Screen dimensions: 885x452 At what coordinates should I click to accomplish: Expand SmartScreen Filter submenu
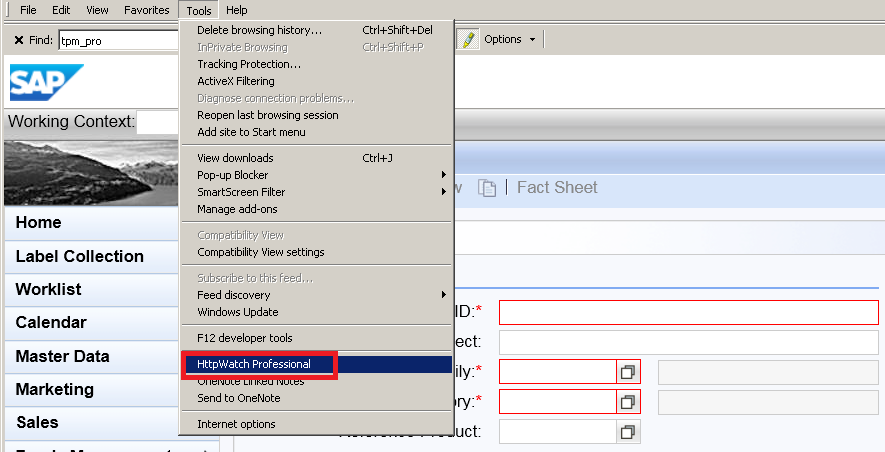point(316,191)
